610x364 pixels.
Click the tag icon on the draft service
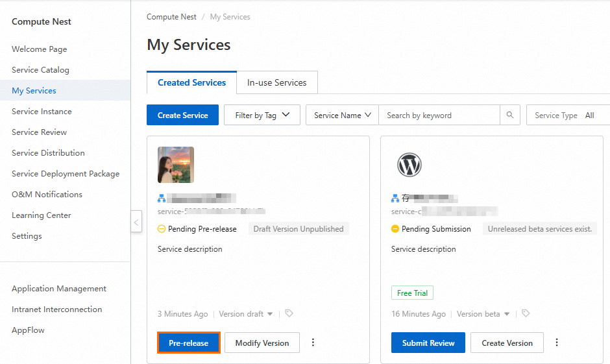click(289, 313)
